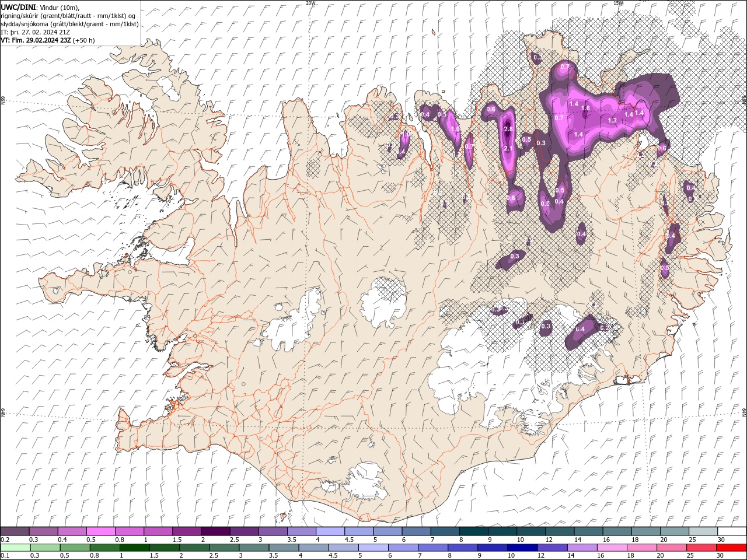Click the 15W longitude label

[618, 3]
